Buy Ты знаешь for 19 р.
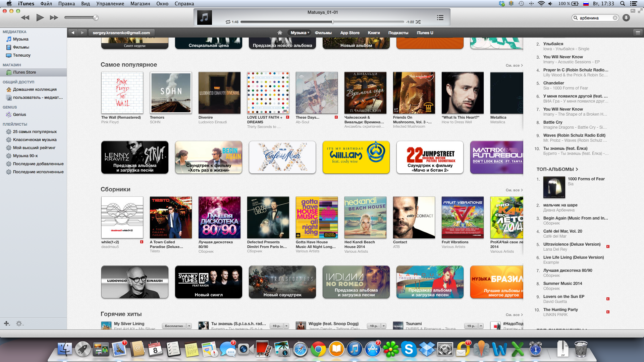 276,326
